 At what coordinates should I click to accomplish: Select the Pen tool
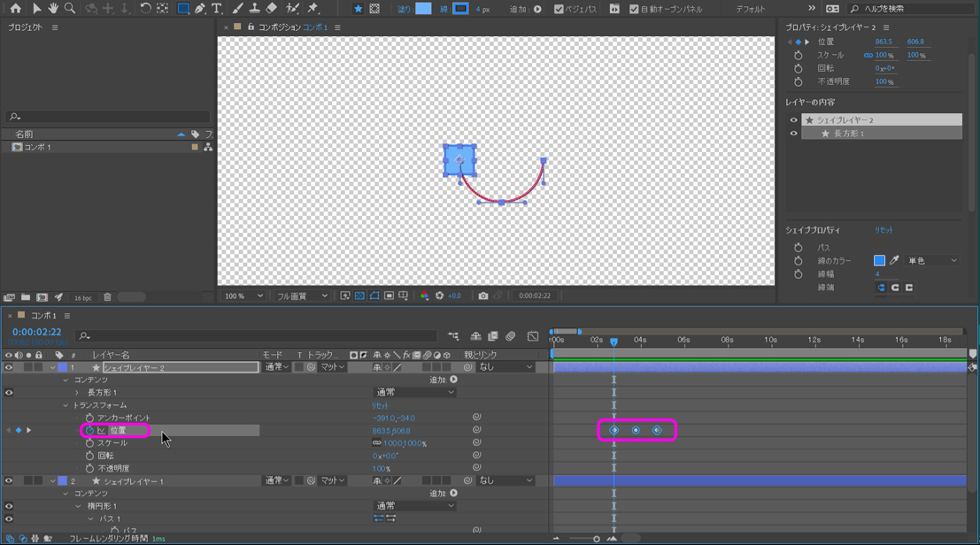(200, 8)
